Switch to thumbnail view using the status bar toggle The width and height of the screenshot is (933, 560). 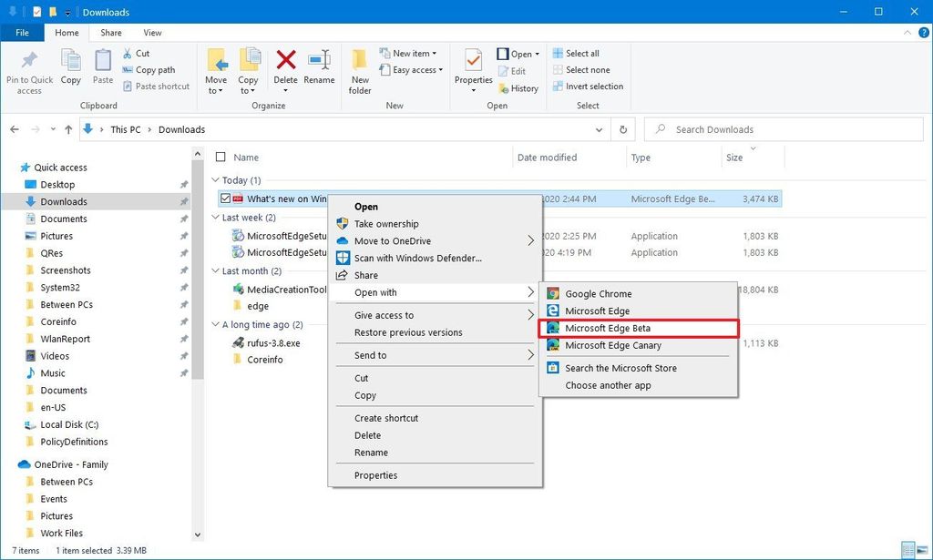923,549
